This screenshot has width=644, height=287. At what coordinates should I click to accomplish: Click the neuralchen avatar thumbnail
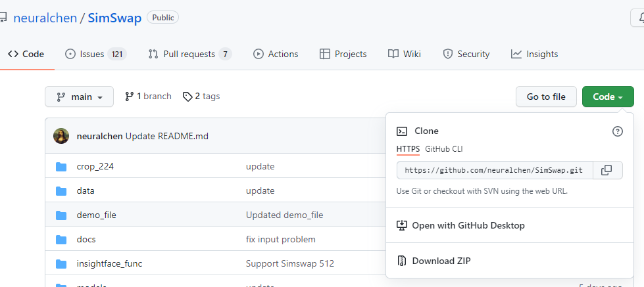pos(61,136)
